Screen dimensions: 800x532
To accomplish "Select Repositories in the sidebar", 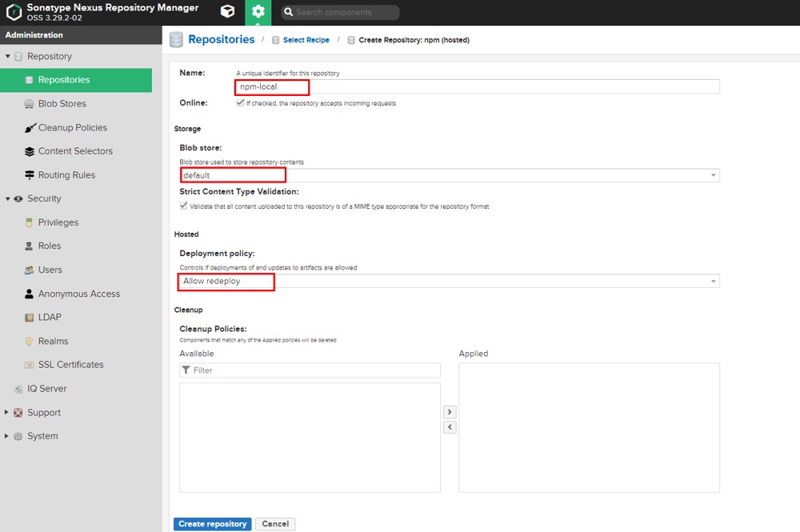I will coord(76,80).
